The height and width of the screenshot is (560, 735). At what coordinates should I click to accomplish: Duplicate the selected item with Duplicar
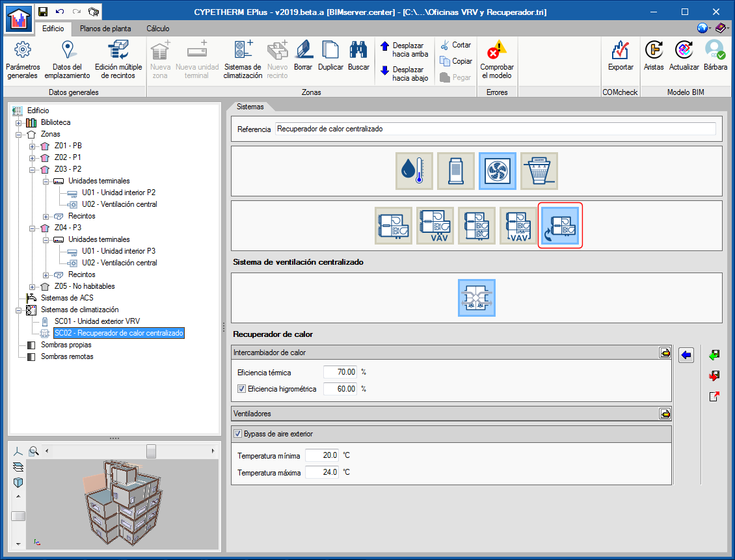(x=330, y=55)
